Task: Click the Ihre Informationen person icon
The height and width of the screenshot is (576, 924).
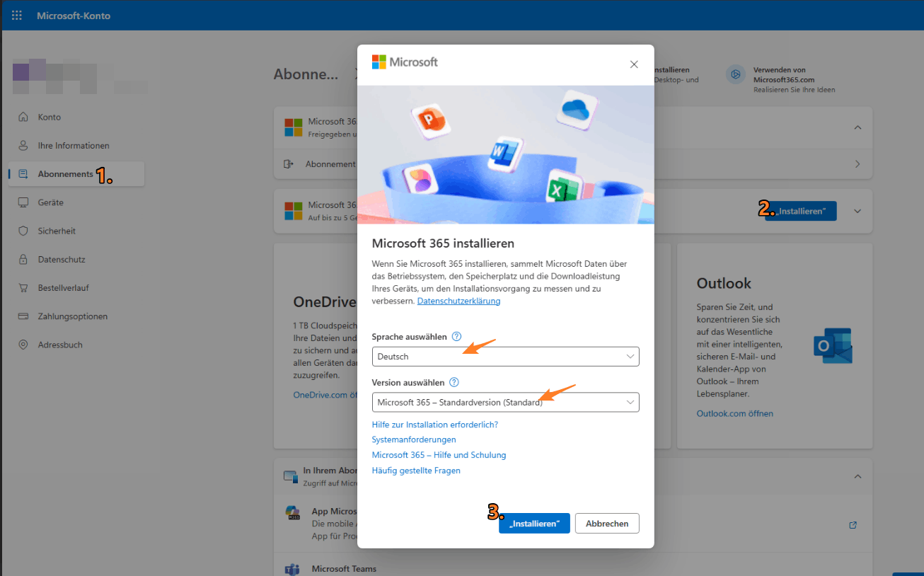Action: pos(23,146)
